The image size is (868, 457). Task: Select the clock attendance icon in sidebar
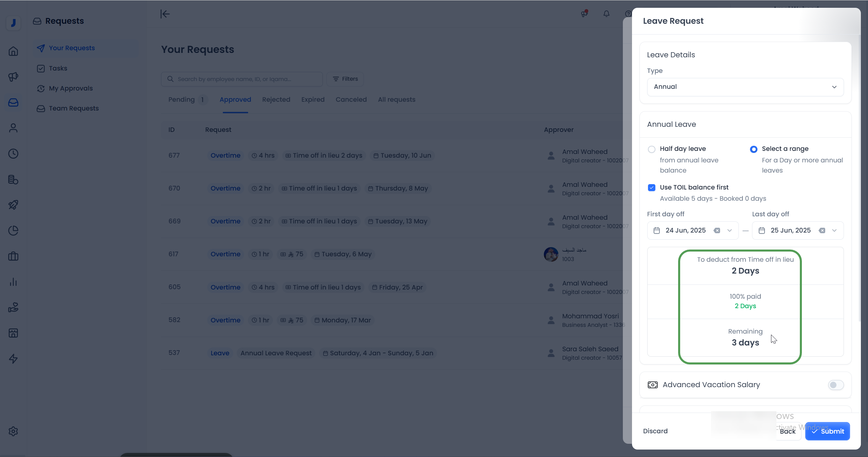click(13, 154)
